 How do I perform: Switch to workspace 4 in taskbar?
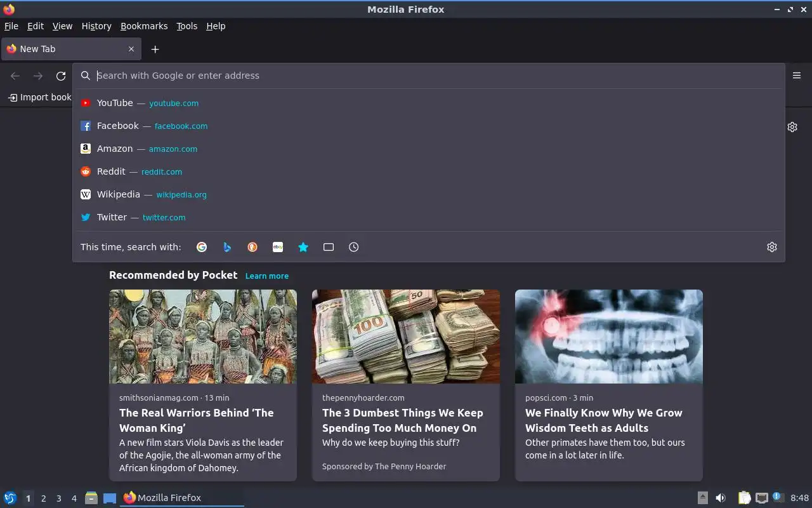click(74, 498)
